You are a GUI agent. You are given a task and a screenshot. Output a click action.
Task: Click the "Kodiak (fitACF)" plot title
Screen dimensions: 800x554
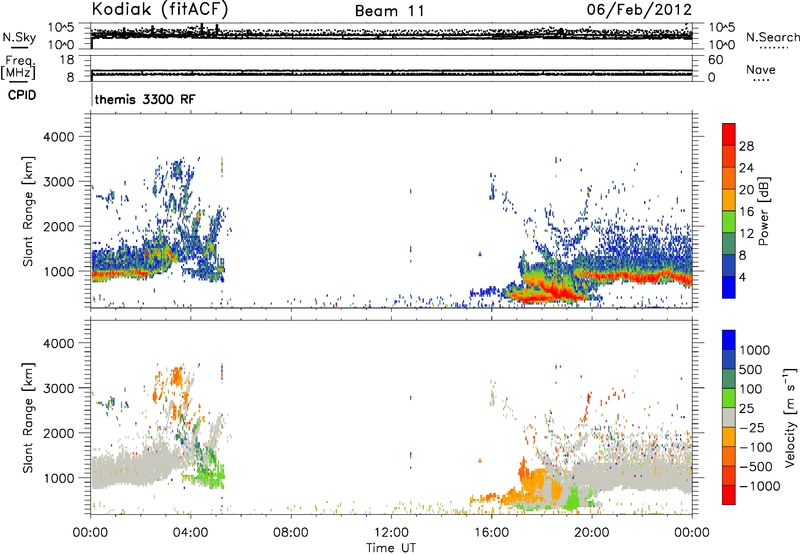[x=160, y=9]
